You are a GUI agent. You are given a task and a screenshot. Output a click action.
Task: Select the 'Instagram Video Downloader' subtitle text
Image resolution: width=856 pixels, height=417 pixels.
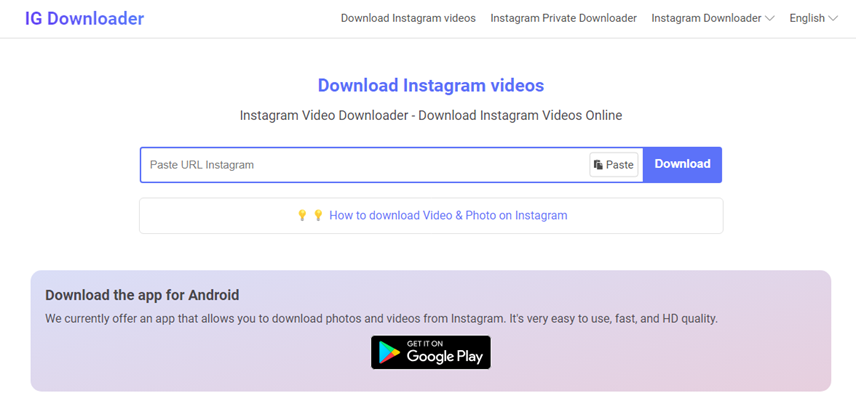[x=431, y=115]
